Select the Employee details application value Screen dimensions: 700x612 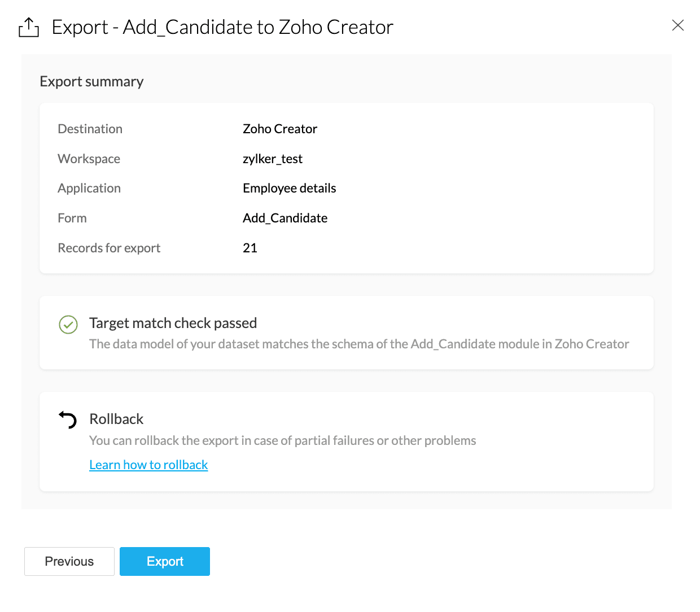(x=289, y=188)
